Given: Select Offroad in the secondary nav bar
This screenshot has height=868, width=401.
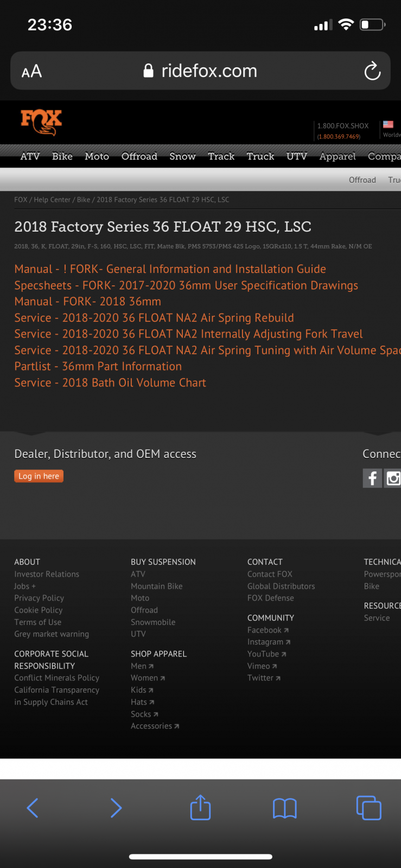Looking at the screenshot, I should click(x=362, y=180).
